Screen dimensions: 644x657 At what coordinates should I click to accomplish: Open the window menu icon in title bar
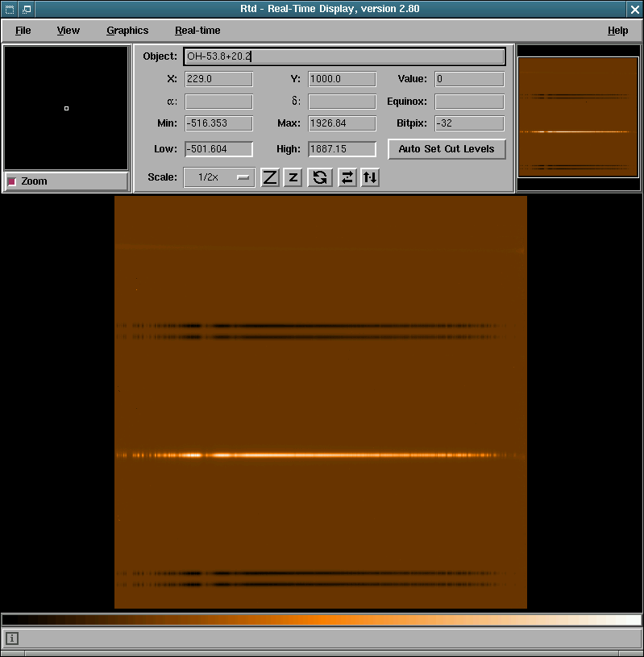click(9, 9)
